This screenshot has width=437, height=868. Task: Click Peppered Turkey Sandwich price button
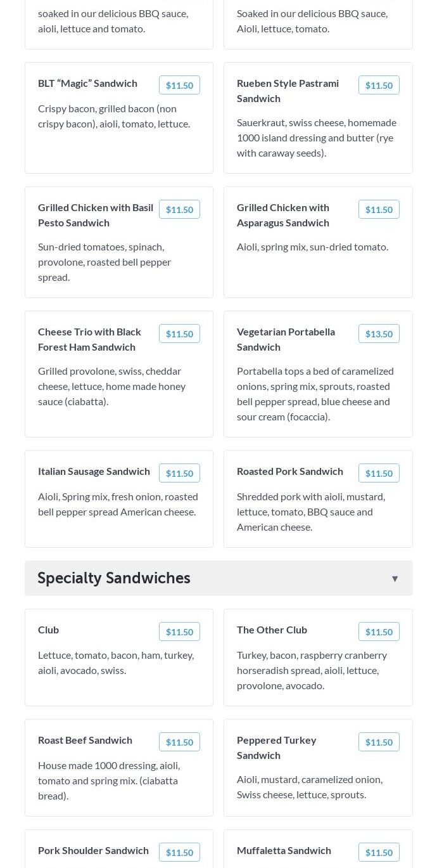pos(379,742)
